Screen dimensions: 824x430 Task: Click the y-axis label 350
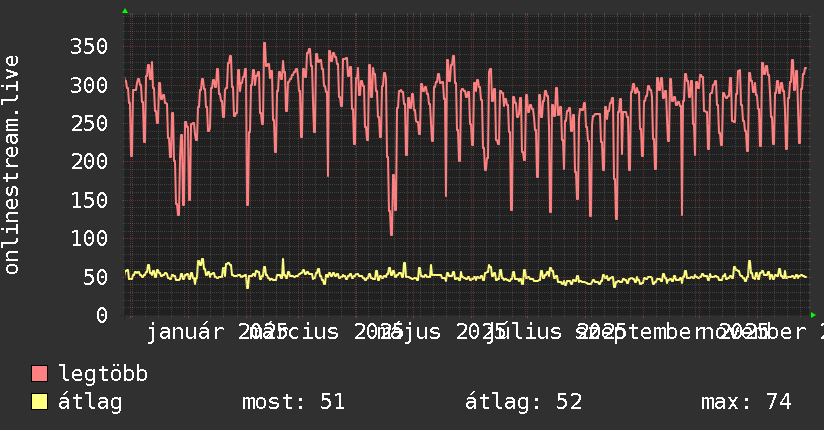pyautogui.click(x=89, y=46)
